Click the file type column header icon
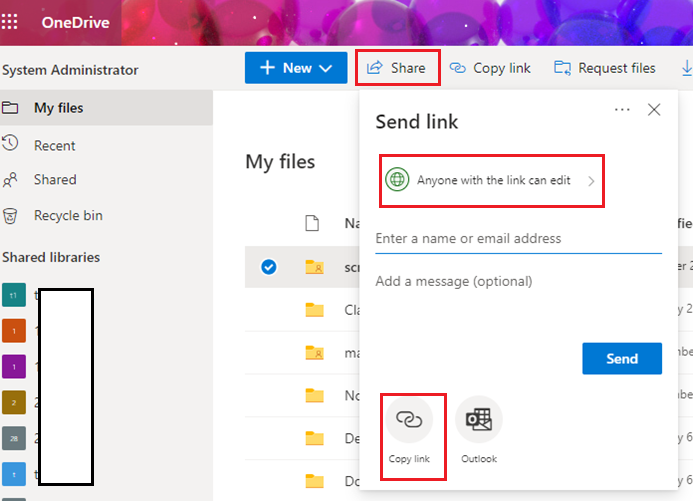693x501 pixels. 312,223
